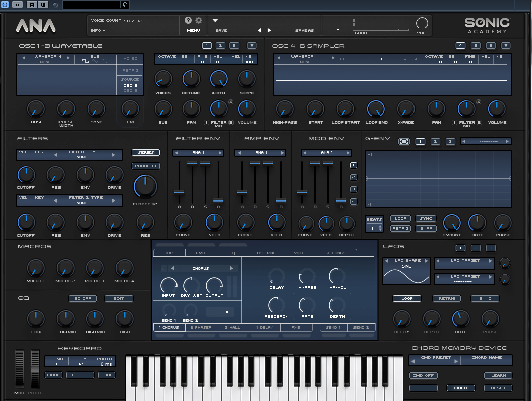The height and width of the screenshot is (401, 532).
Task: Click the SAVE AS button
Action: (x=305, y=31)
